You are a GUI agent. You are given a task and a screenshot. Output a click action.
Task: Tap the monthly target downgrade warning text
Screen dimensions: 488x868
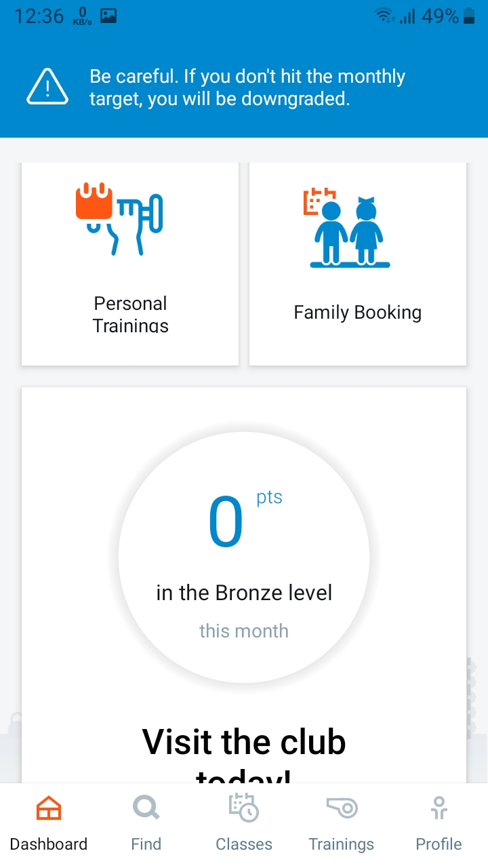247,88
